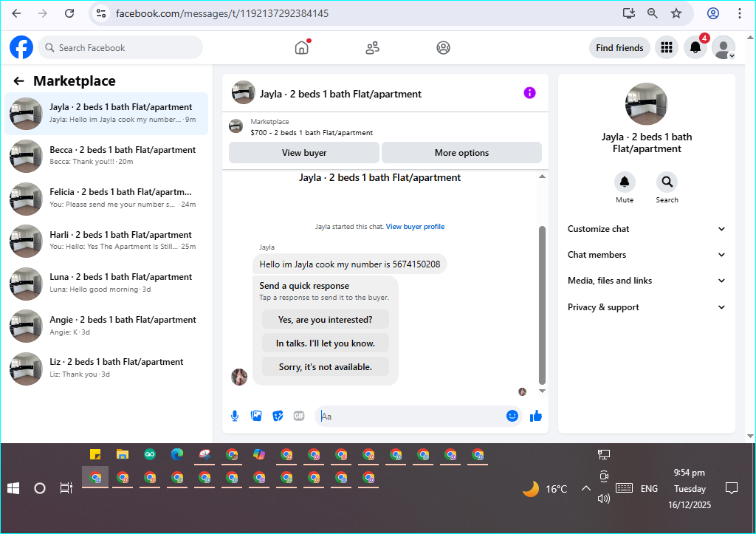Screen dimensions: 756x534
Task: Click the install app icon in address bar
Action: tap(629, 13)
